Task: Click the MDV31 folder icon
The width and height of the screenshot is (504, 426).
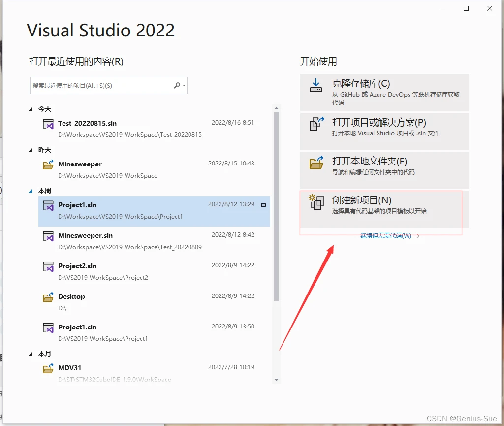Action: (48, 368)
